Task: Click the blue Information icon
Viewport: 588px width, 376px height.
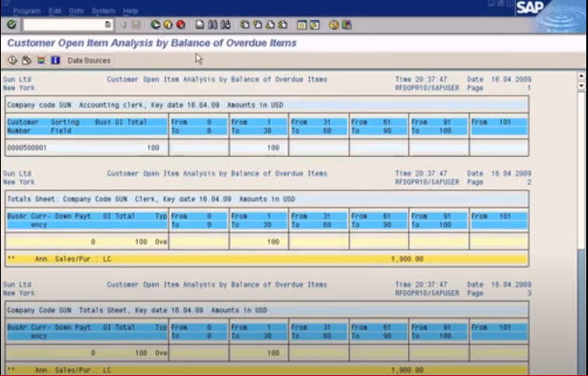Action: 55,60
